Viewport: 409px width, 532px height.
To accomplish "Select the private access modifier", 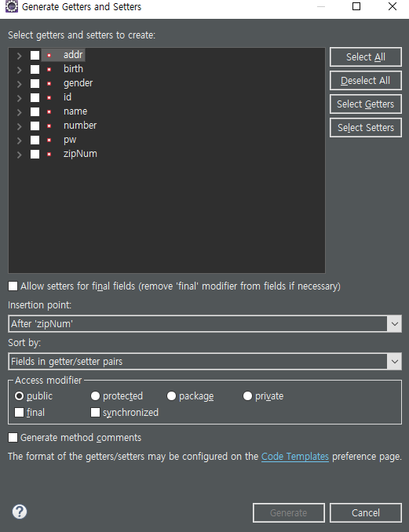I will [x=247, y=396].
